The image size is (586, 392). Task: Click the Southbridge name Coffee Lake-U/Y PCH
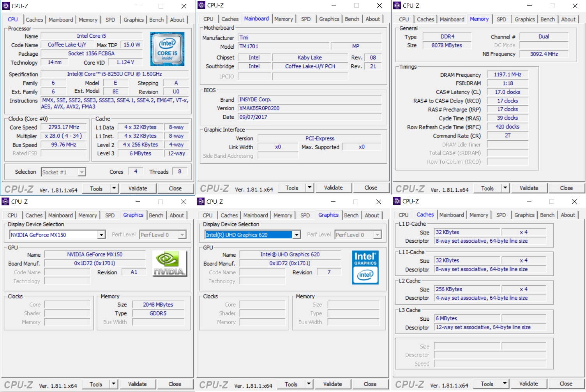[x=310, y=66]
